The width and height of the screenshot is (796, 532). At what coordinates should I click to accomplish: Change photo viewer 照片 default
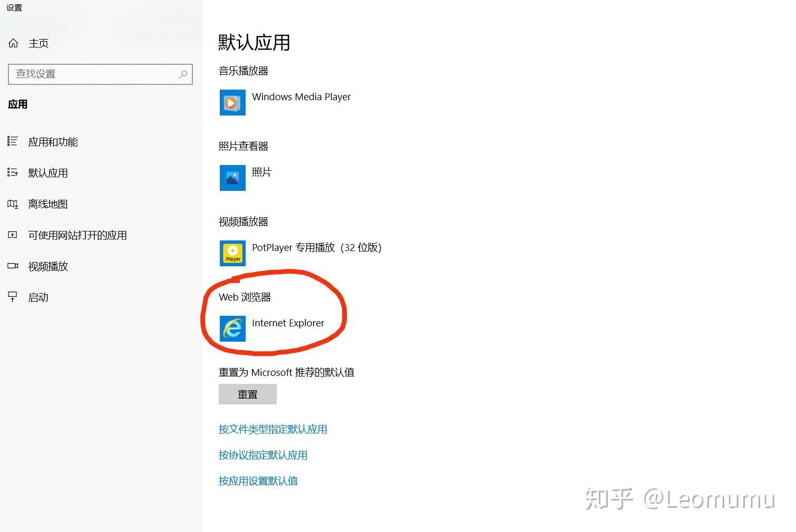point(261,172)
